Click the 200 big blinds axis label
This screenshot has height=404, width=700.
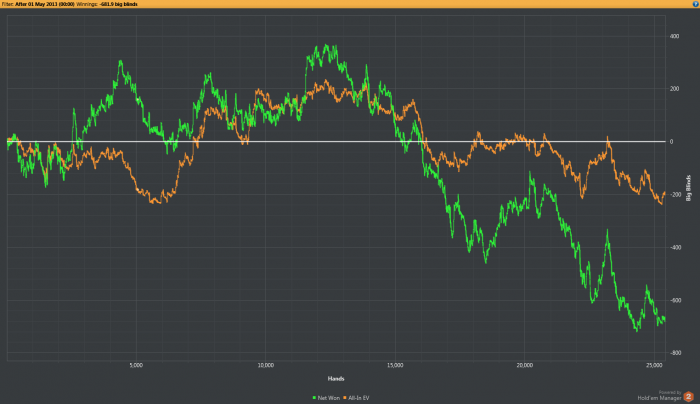click(674, 89)
